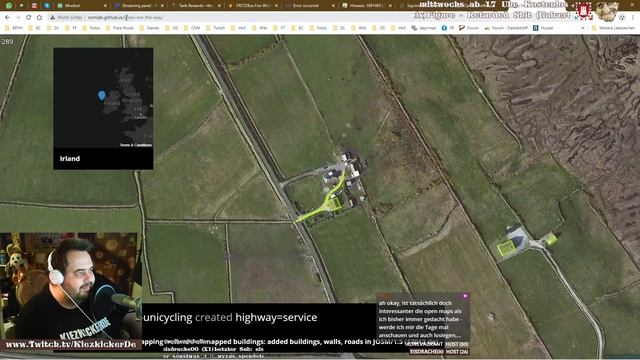
Task: Open the OSM bookmark folder
Action: click(x=192, y=28)
